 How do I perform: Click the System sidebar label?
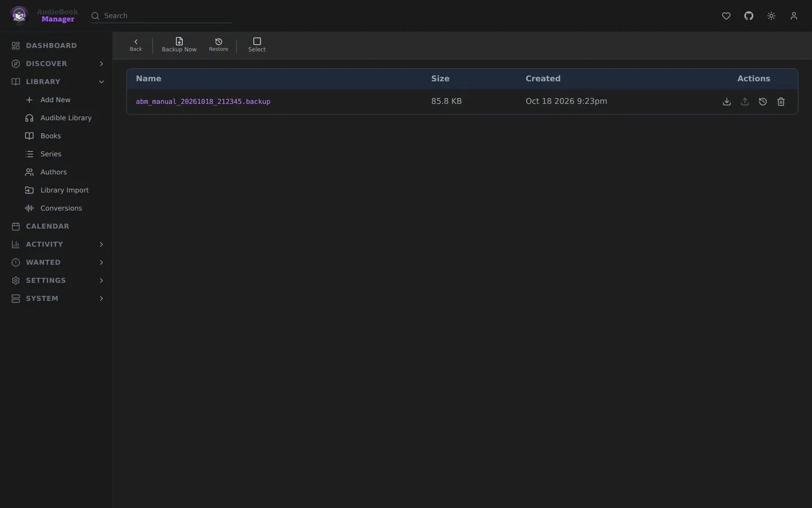[42, 299]
